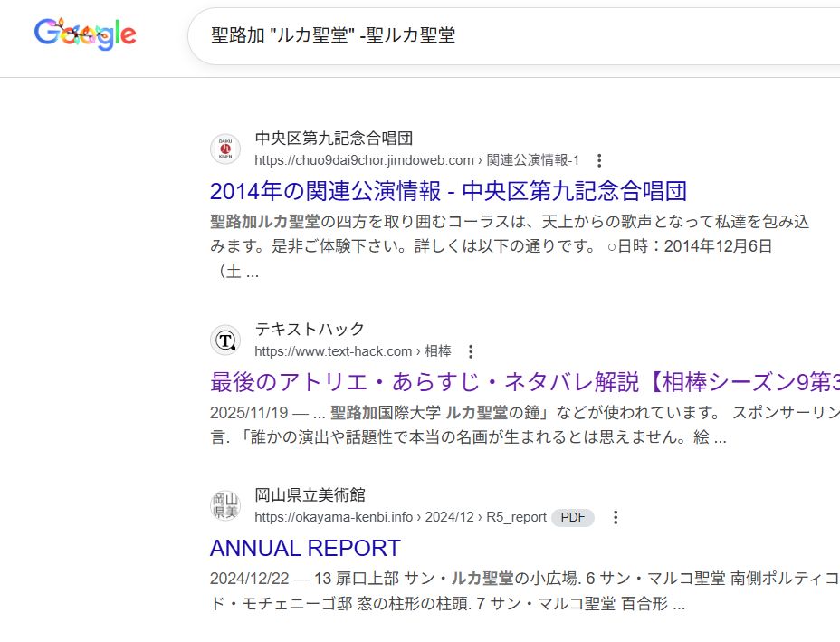Select the 岡山県立美術館 site name
Image resolution: width=840 pixels, height=642 pixels.
coord(310,495)
